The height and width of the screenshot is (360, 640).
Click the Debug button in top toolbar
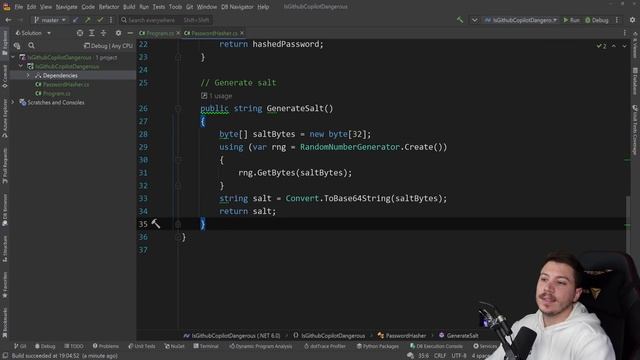[x=597, y=20]
